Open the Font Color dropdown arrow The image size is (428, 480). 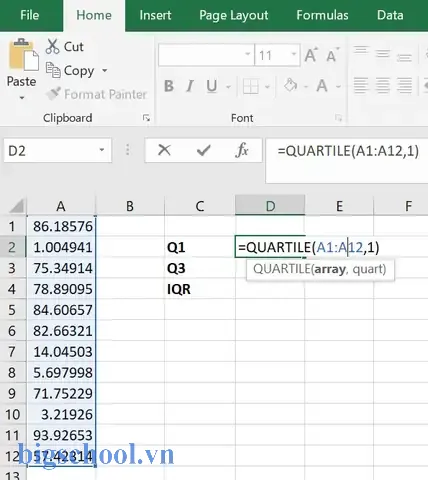(338, 87)
